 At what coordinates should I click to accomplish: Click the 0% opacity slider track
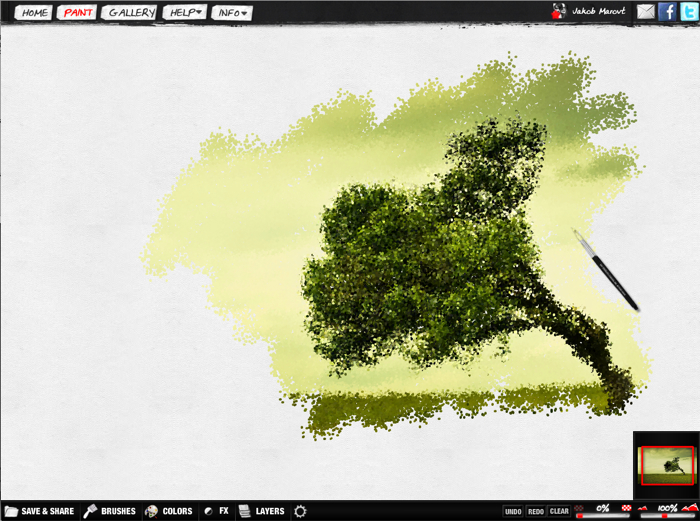(601, 516)
